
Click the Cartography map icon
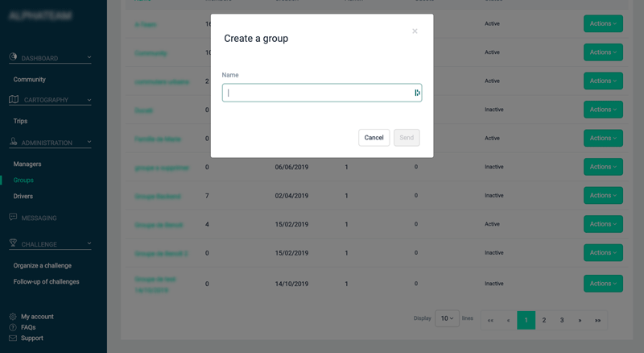point(14,100)
